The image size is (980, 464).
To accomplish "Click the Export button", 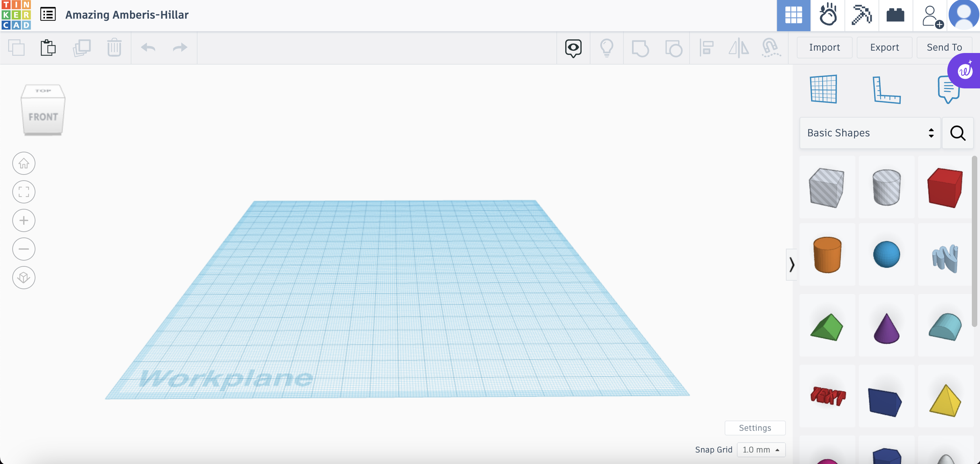I will tap(884, 47).
